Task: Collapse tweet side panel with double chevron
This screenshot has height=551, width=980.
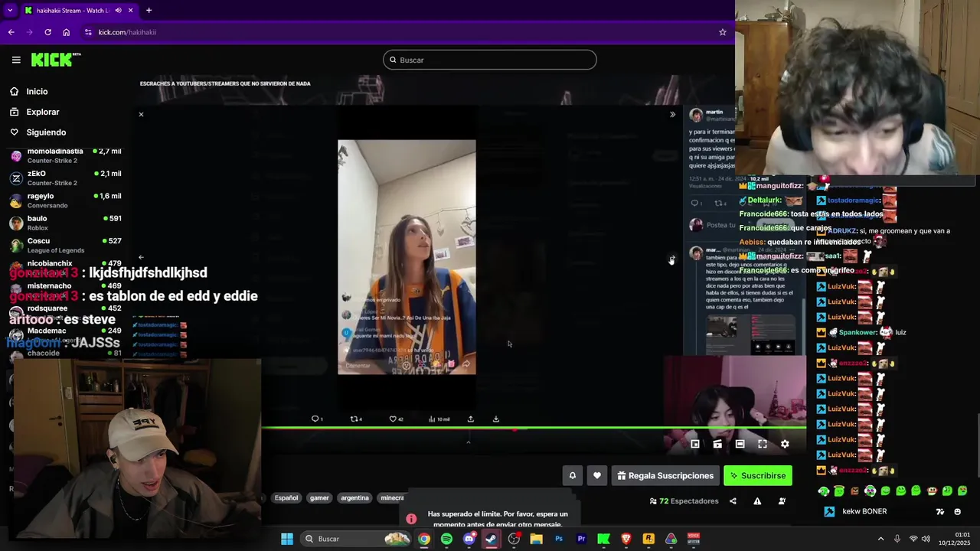Action: pos(672,114)
